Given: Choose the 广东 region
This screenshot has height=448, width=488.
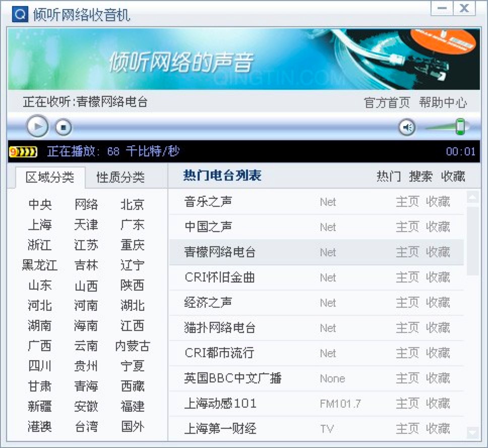Looking at the screenshot, I should pos(132,225).
